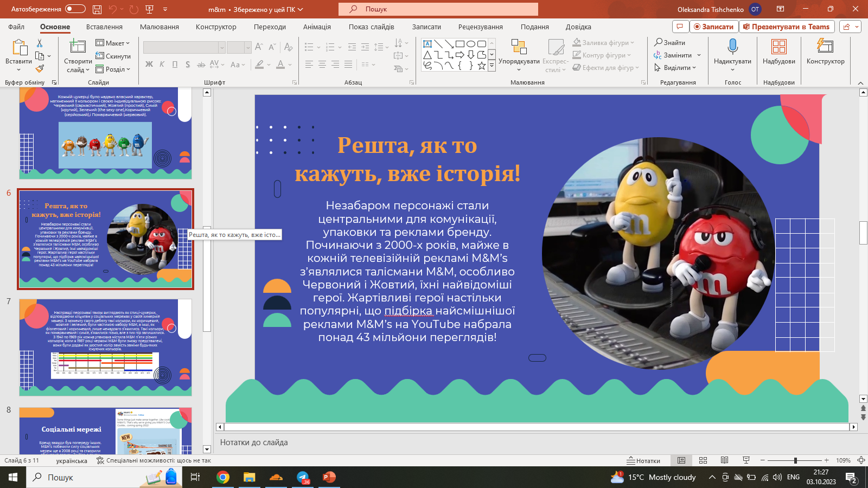Click the Знайти (Find) button
This screenshot has height=488, width=868.
(x=670, y=42)
